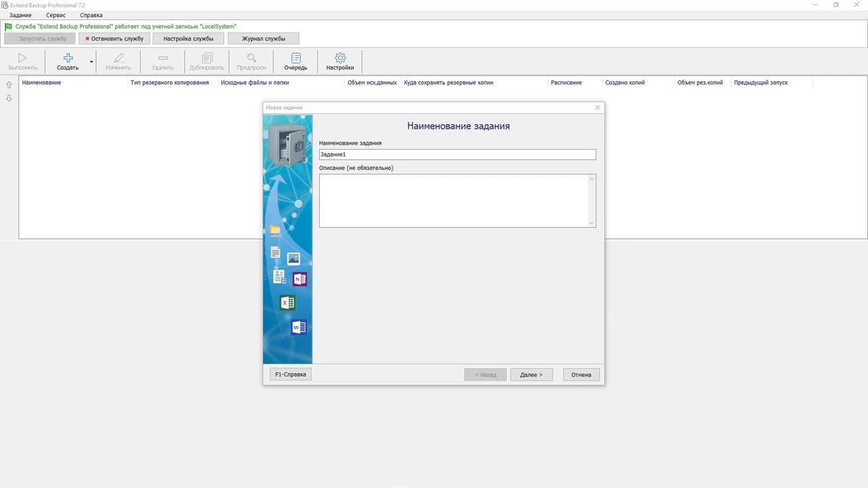This screenshot has height=488, width=868.
Task: Move task up with arrow icon
Action: [9, 85]
